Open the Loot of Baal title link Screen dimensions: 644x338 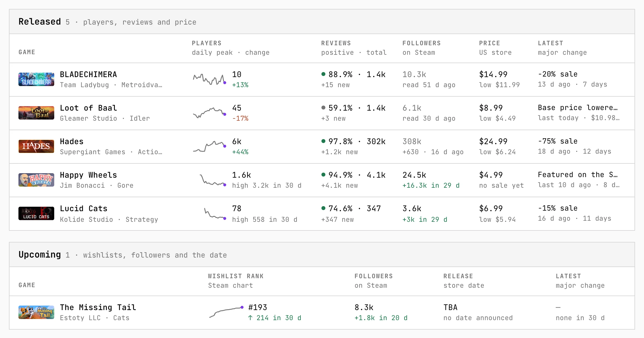click(88, 108)
